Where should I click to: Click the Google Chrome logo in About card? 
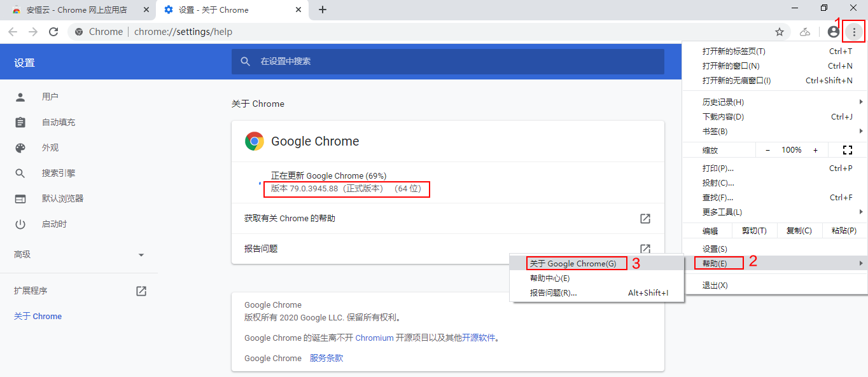click(x=254, y=141)
